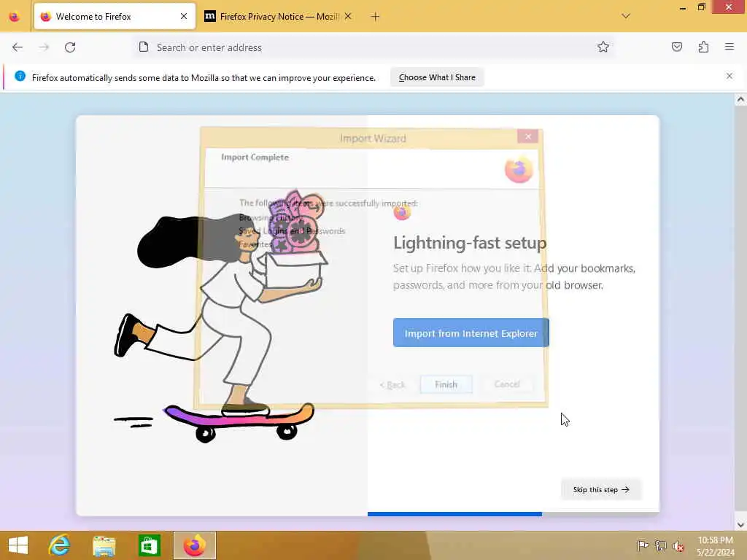Viewport: 747px width, 560px height.
Task: Open the Extensions puzzle icon
Action: pyautogui.click(x=703, y=47)
